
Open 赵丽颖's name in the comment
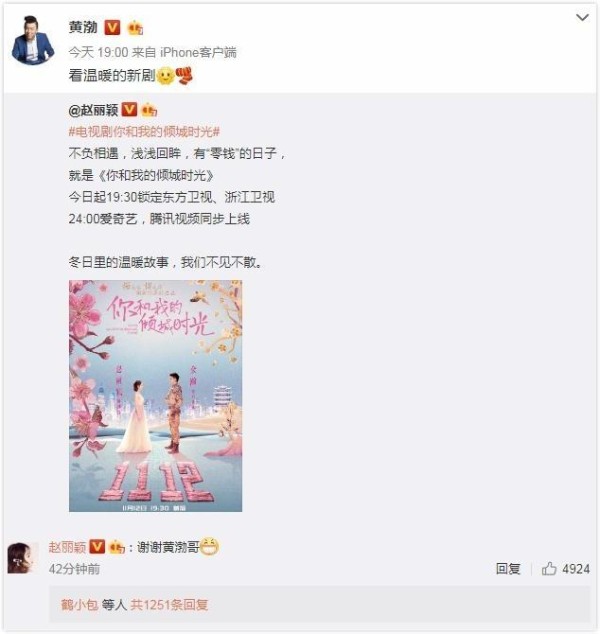click(x=67, y=547)
